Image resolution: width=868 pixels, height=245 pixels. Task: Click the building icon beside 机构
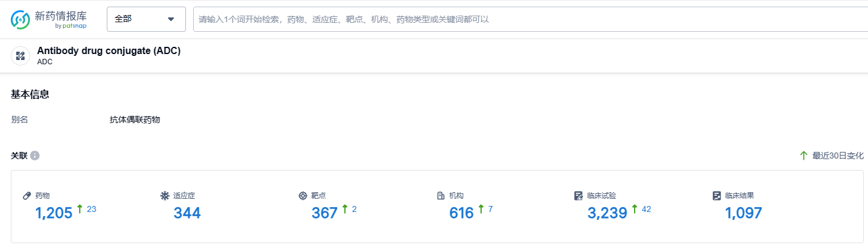point(440,196)
